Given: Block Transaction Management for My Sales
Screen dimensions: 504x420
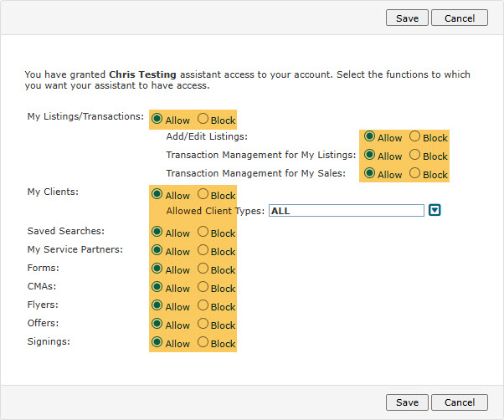Looking at the screenshot, I should click(414, 174).
